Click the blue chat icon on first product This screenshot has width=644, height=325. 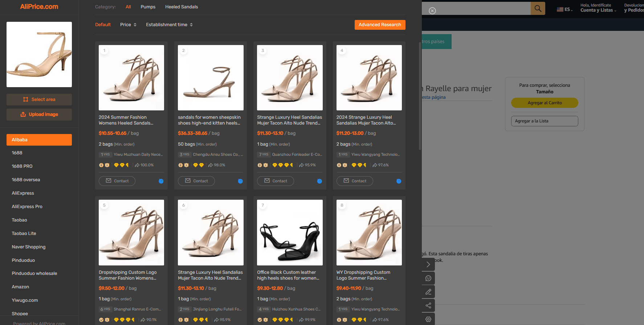pyautogui.click(x=161, y=181)
